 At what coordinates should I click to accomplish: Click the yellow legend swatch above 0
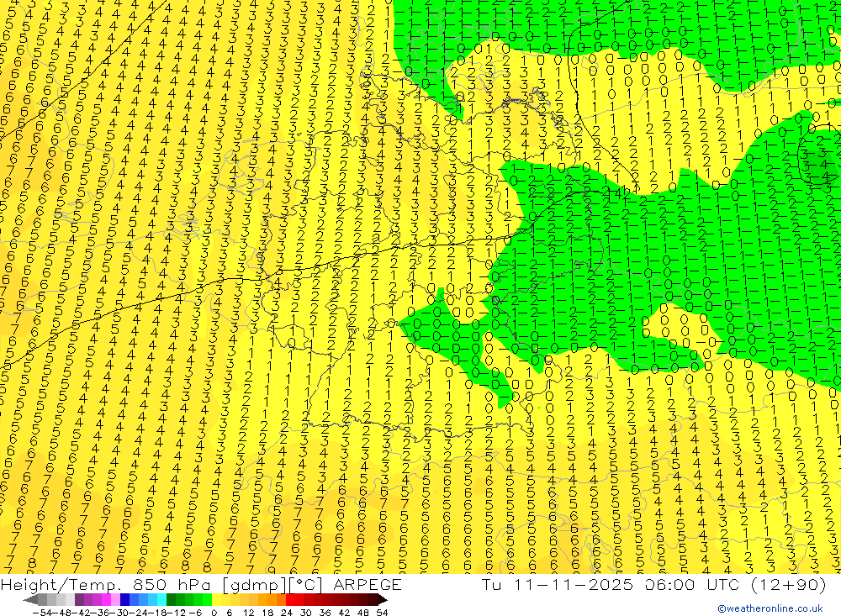click(217, 600)
